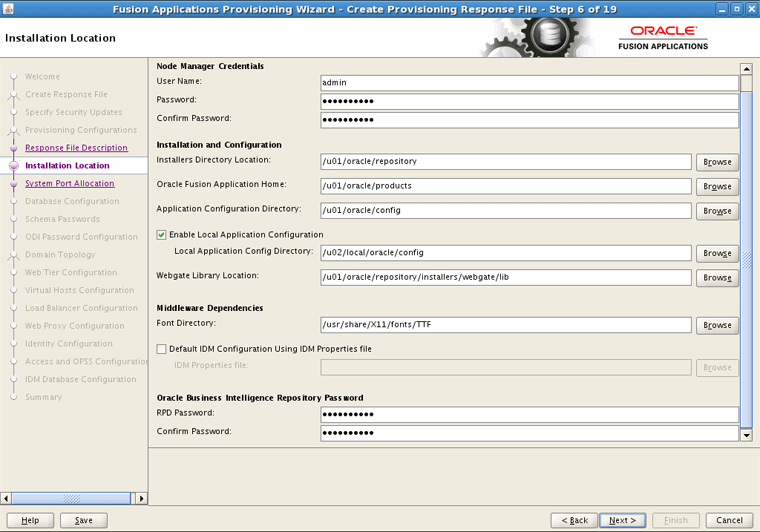Browse for Webgate Library Location
760x532 pixels.
click(x=717, y=278)
